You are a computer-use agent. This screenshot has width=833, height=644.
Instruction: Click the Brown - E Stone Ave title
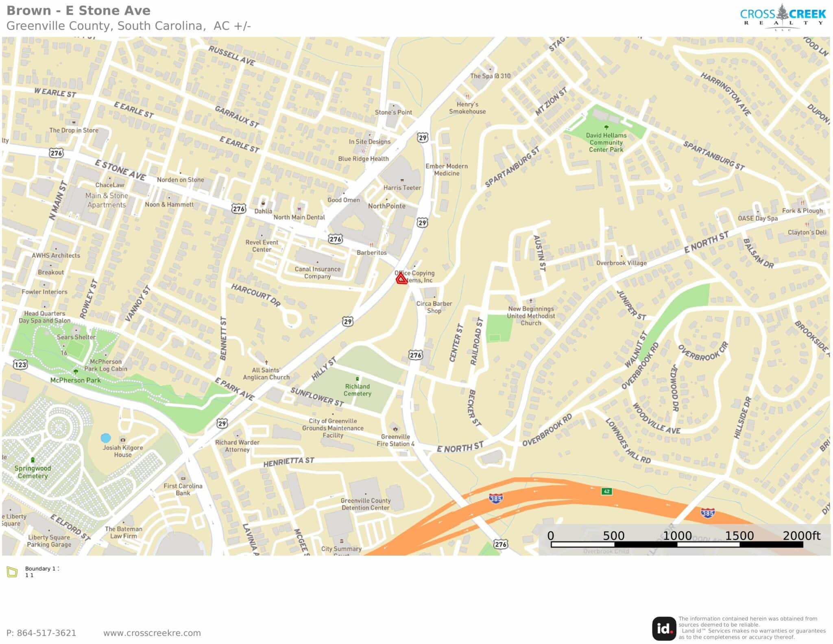[x=79, y=10]
